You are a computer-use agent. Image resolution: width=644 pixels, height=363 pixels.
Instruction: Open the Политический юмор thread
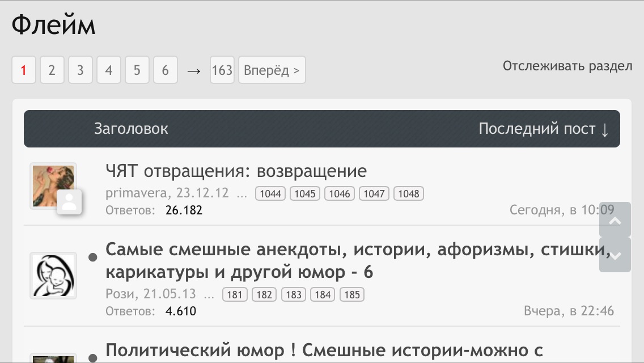point(324,351)
